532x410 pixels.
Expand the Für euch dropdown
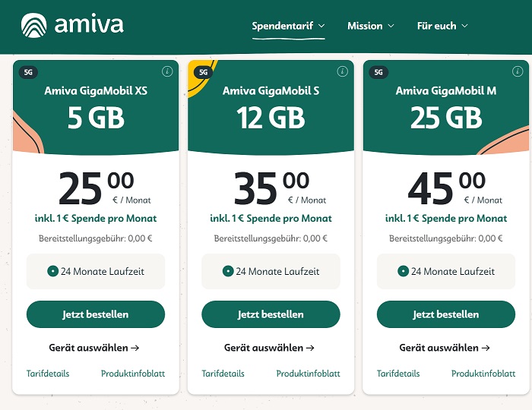click(x=442, y=26)
